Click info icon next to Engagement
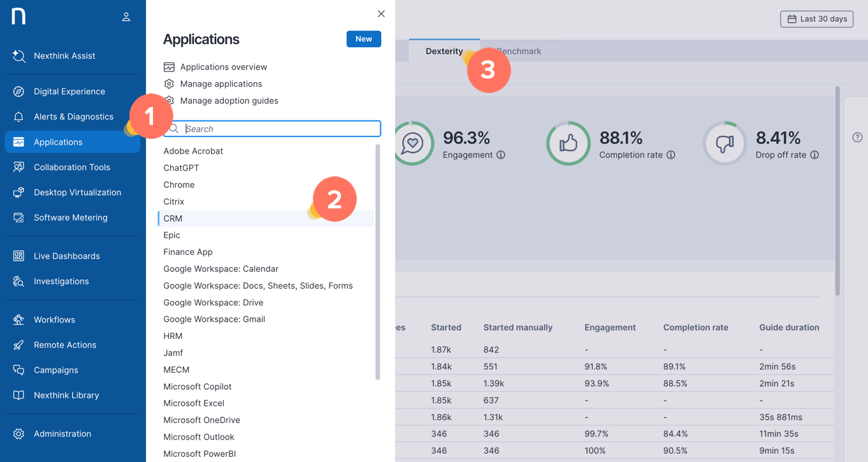Viewport: 868px width, 462px height. pyautogui.click(x=501, y=155)
